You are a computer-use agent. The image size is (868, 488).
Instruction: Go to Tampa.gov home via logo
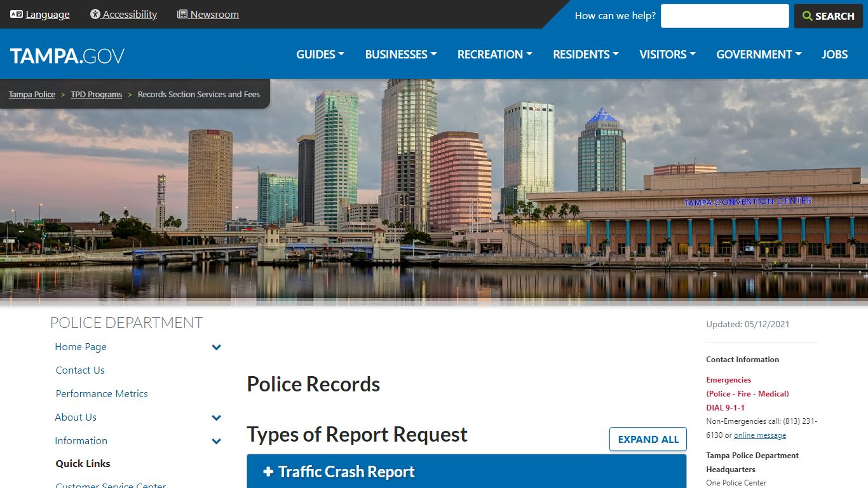point(67,55)
